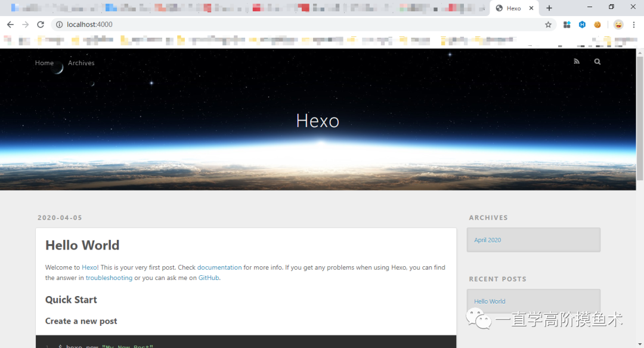Click the grid-style extension icon
Viewport: 644px width, 348px height.
pyautogui.click(x=567, y=24)
